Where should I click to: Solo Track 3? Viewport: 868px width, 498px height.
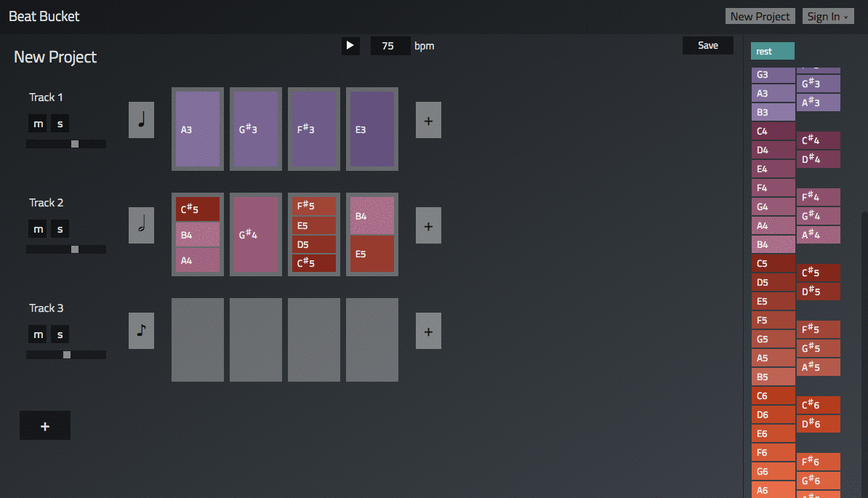[x=60, y=334]
